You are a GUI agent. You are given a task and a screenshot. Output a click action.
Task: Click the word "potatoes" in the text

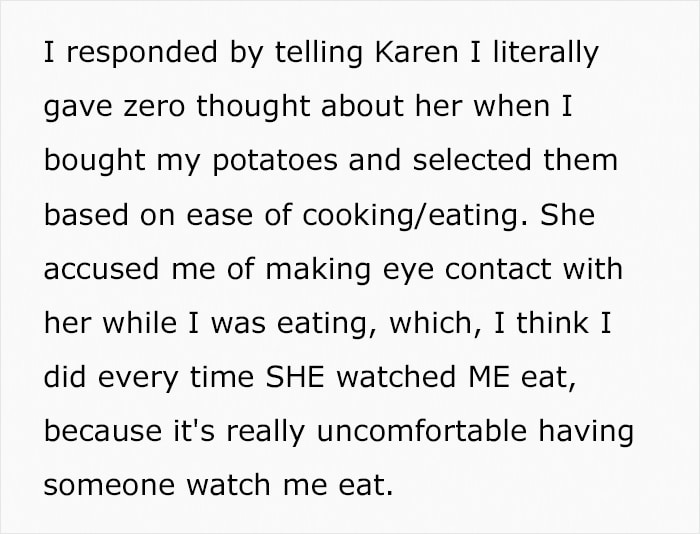[275, 162]
